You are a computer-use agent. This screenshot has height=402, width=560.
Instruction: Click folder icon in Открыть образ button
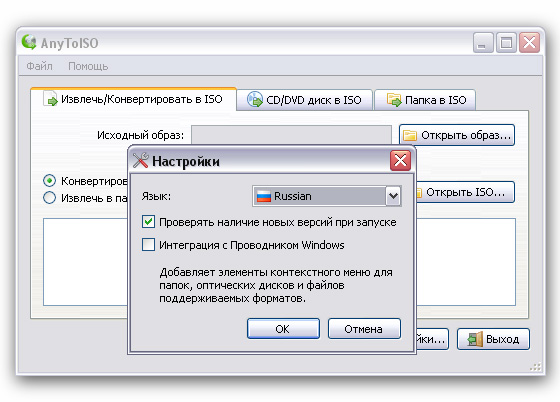(410, 135)
